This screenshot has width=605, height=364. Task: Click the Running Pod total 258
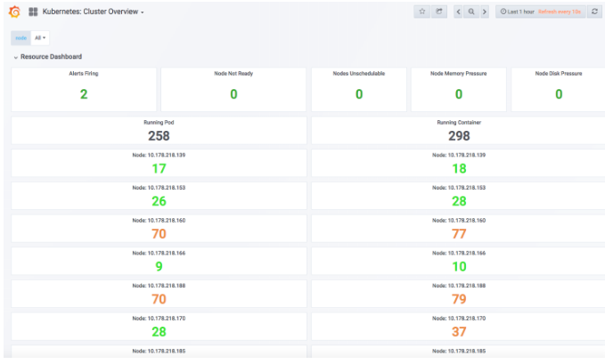tap(159, 136)
